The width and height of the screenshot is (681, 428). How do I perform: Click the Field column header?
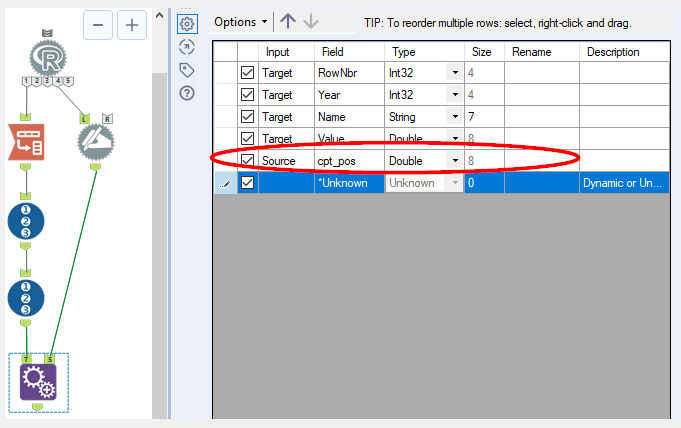coord(349,52)
